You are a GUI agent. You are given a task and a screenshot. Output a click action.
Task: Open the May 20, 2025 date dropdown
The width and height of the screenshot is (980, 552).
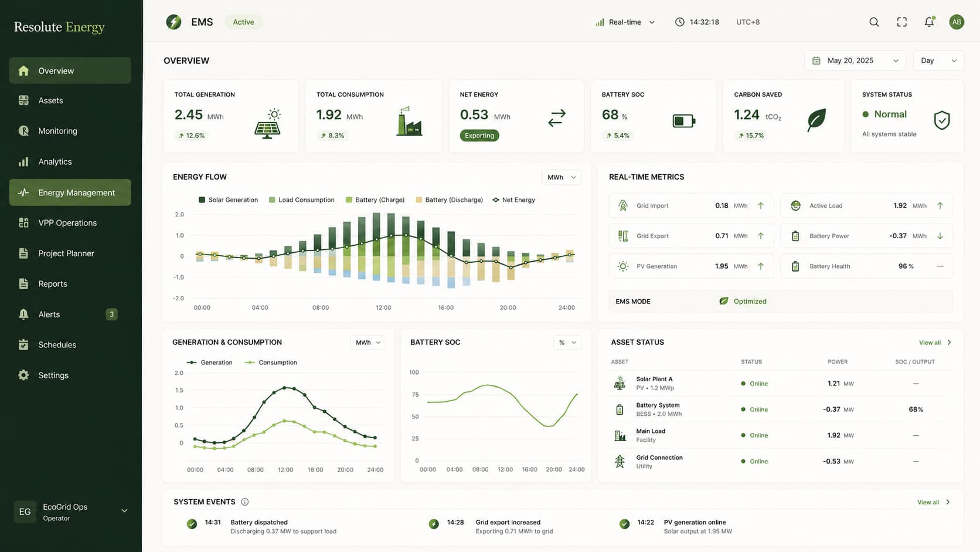[x=855, y=60]
